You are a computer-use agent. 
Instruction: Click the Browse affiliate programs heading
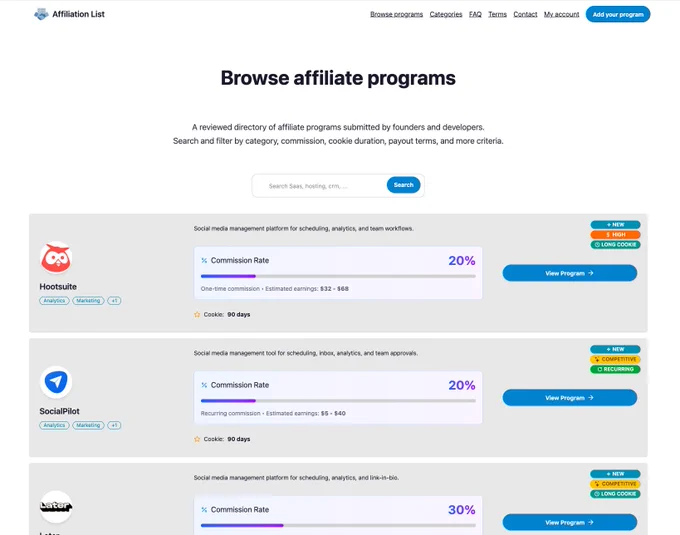point(338,78)
